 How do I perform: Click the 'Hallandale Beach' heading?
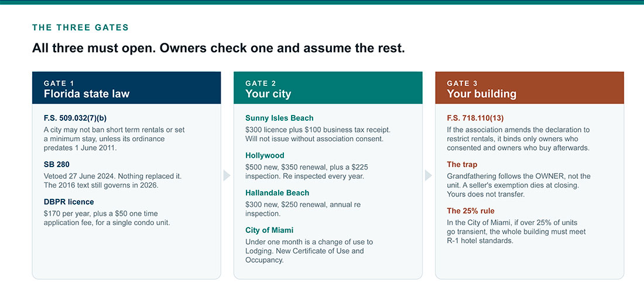[x=278, y=193]
